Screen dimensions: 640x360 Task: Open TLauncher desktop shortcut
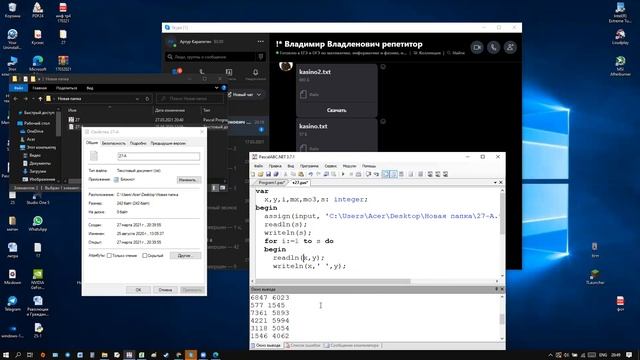(x=595, y=277)
